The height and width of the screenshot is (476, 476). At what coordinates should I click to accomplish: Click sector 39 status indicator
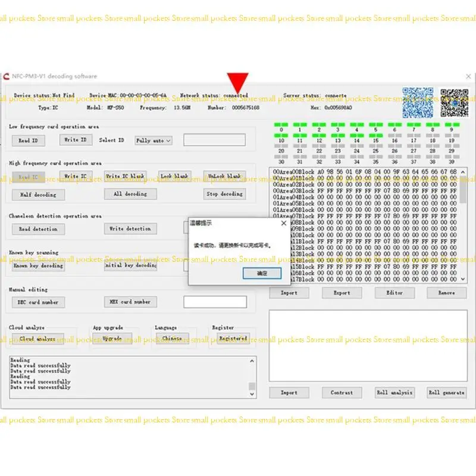point(452,156)
